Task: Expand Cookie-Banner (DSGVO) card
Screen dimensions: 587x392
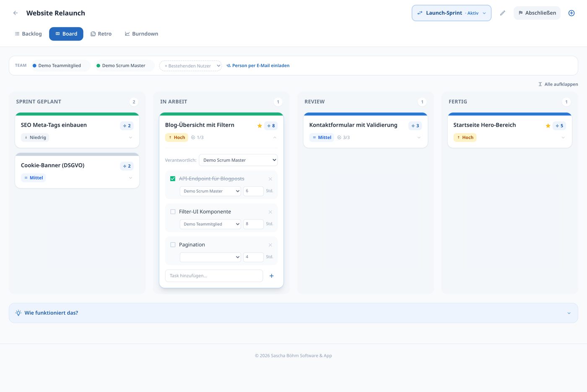Action: (x=130, y=178)
